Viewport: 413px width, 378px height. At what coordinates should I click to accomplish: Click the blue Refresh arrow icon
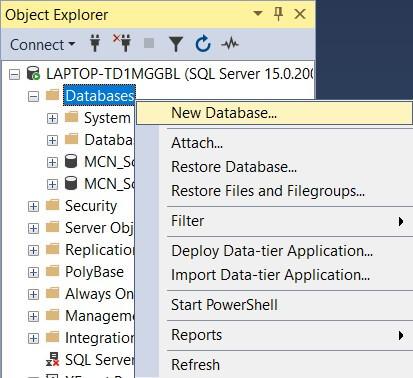coord(203,44)
